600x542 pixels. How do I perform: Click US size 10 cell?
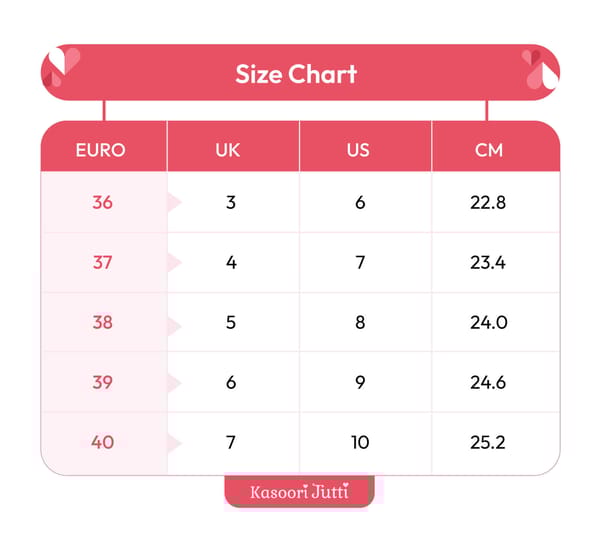(360, 442)
